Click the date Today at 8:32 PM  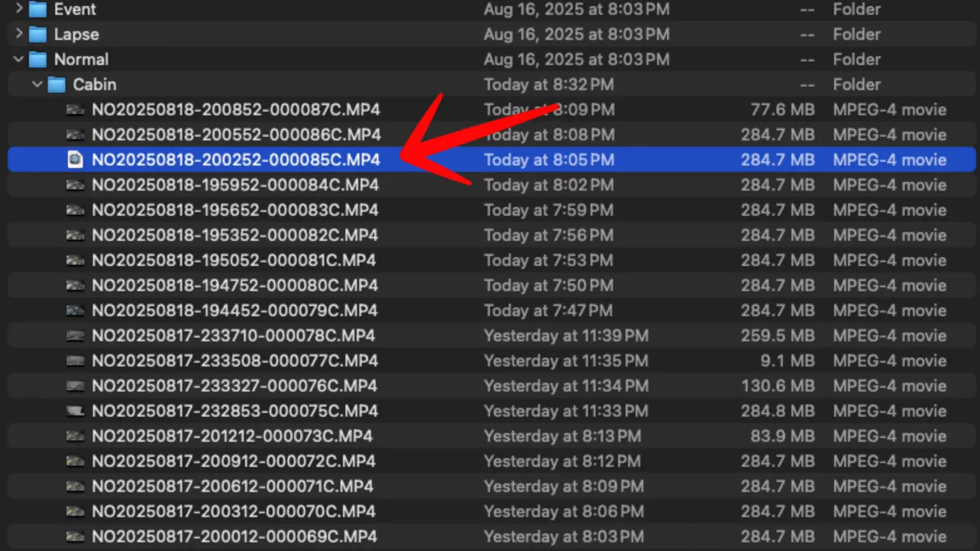[x=549, y=85]
